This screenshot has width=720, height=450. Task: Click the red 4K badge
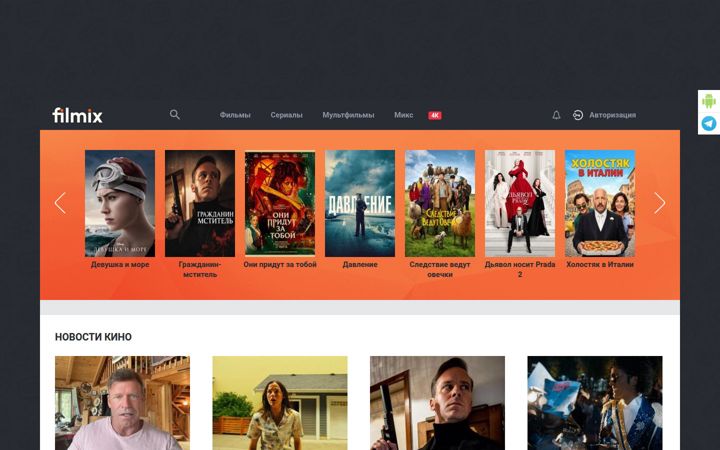pyautogui.click(x=435, y=115)
